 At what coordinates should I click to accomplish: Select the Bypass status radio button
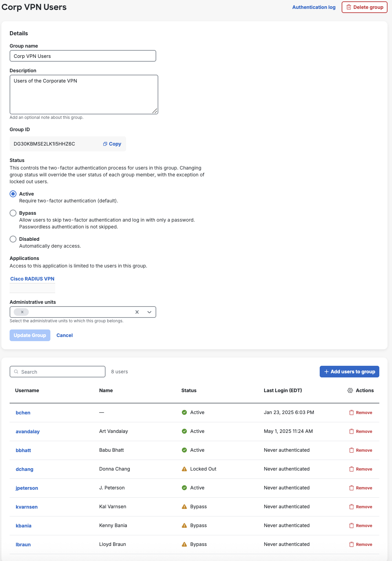pos(13,213)
